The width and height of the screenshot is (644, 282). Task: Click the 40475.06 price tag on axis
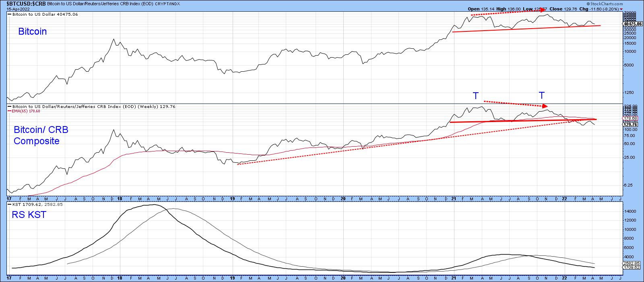tap(627, 24)
